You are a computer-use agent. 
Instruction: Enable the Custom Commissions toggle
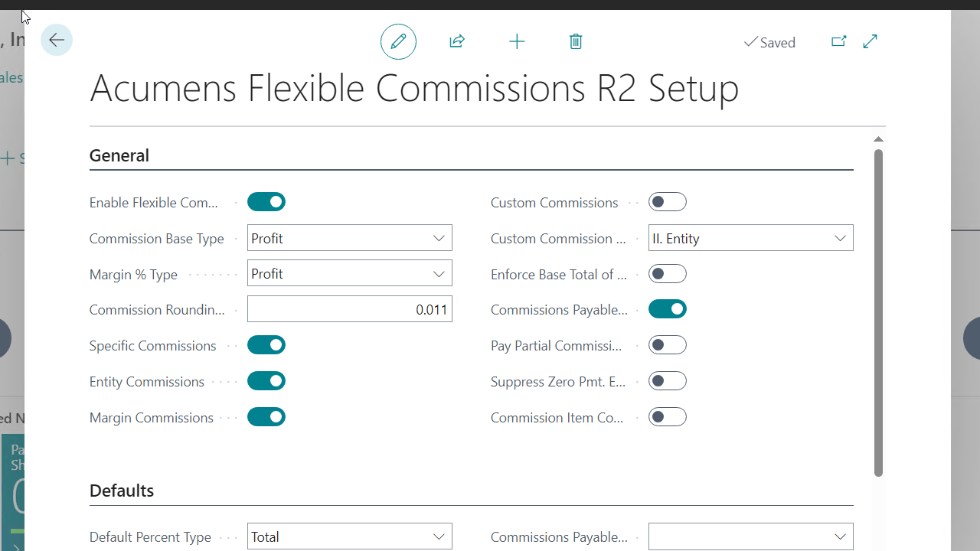(667, 201)
